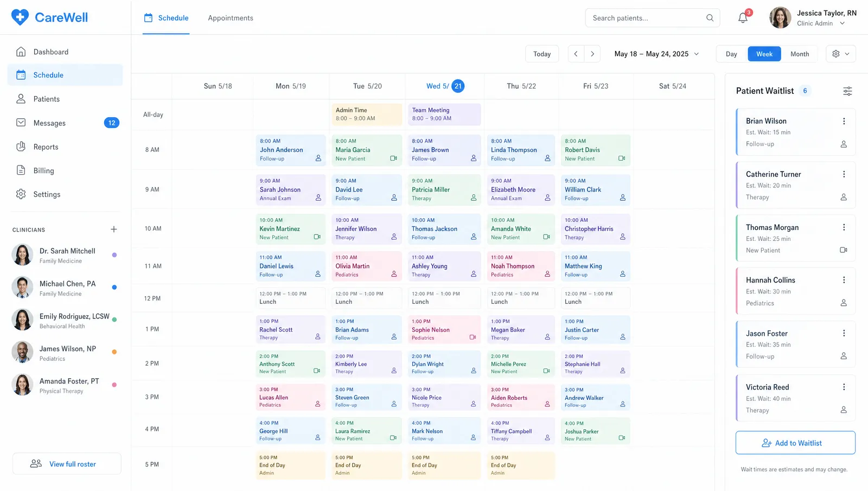Click video icon on Kevin Martinez appointment
The height and width of the screenshot is (491, 868).
[317, 237]
